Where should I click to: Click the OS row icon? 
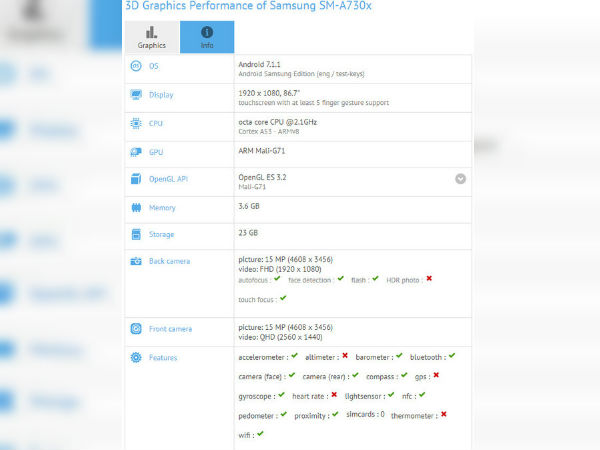pos(135,66)
